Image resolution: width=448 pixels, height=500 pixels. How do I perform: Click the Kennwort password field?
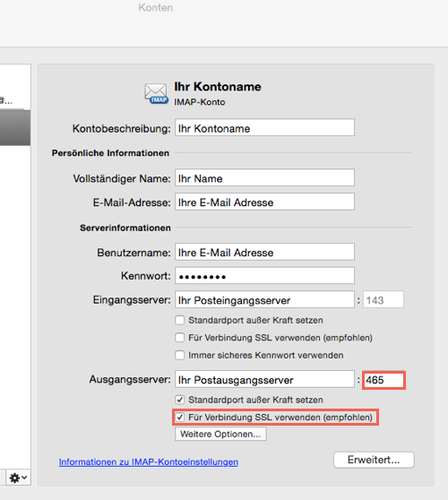[x=264, y=276]
